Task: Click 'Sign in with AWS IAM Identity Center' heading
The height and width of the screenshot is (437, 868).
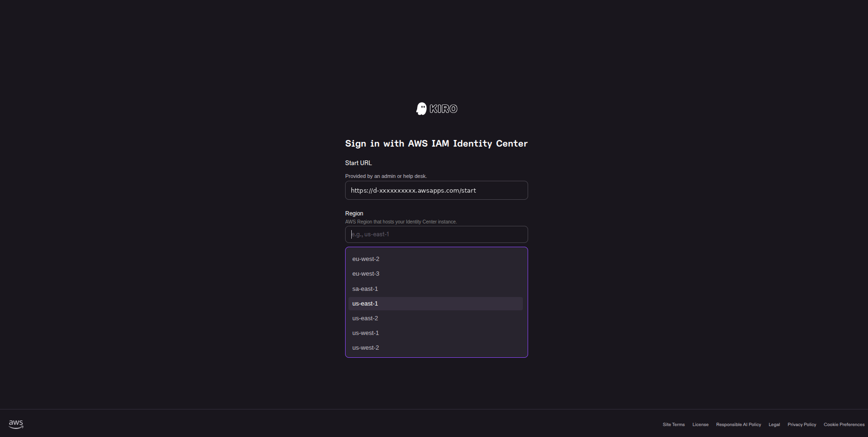Action: coord(436,143)
